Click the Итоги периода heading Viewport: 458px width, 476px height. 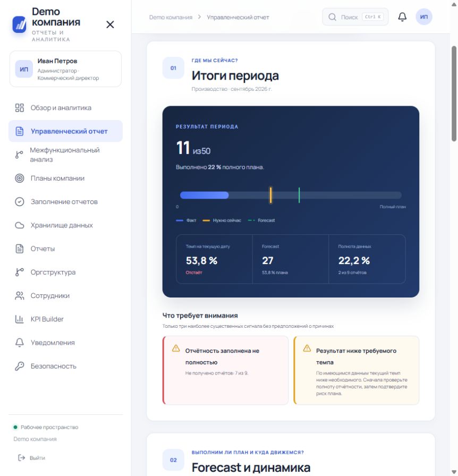click(x=235, y=75)
